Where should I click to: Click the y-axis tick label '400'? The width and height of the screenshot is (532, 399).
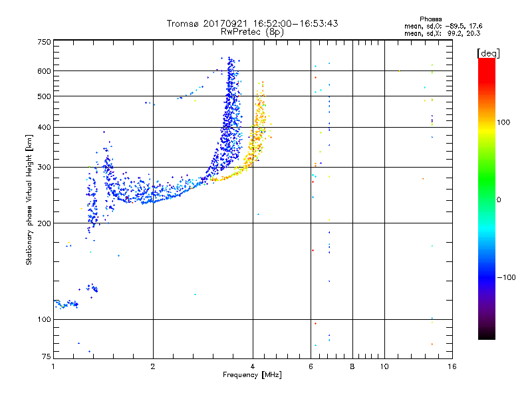[44, 127]
